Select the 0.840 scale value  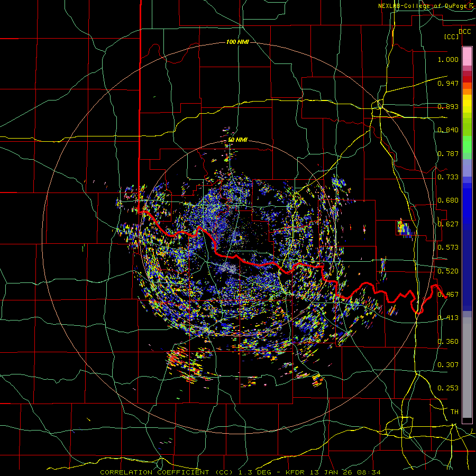(448, 130)
